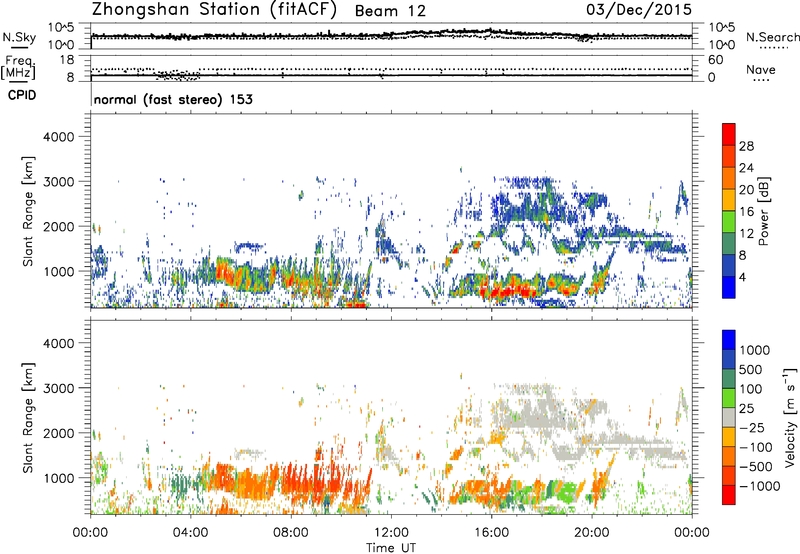800x554 pixels.
Task: Click the 1000 tick on power panel axis
Action: point(58,271)
